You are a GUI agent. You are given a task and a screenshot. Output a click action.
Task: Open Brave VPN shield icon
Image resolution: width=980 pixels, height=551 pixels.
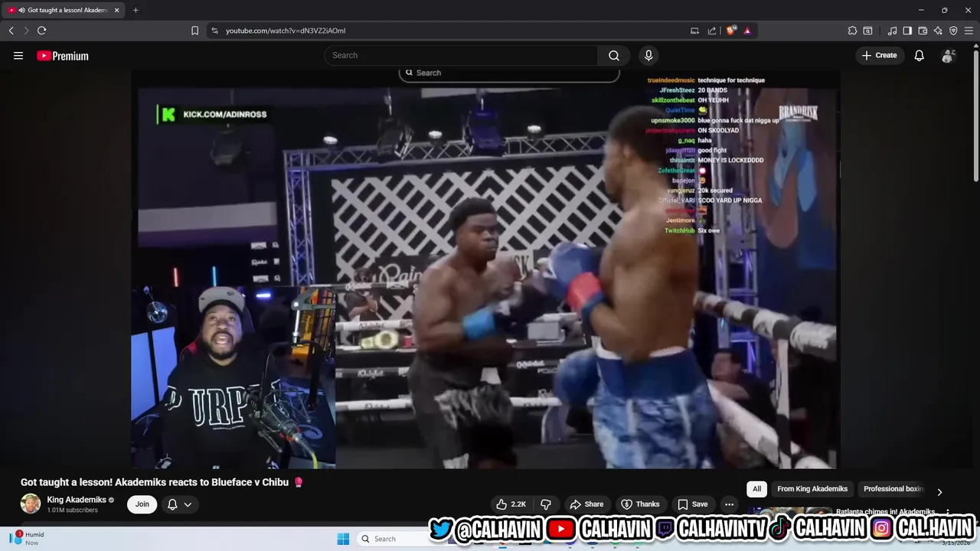pyautogui.click(x=953, y=31)
